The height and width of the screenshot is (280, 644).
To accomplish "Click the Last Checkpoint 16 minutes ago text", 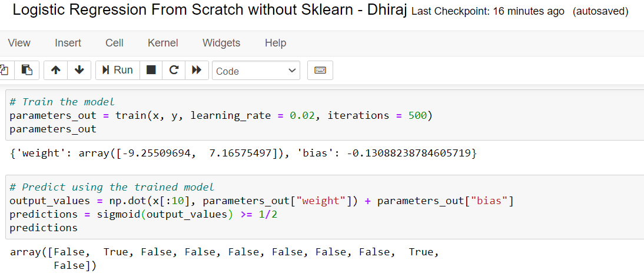I will pos(488,12).
